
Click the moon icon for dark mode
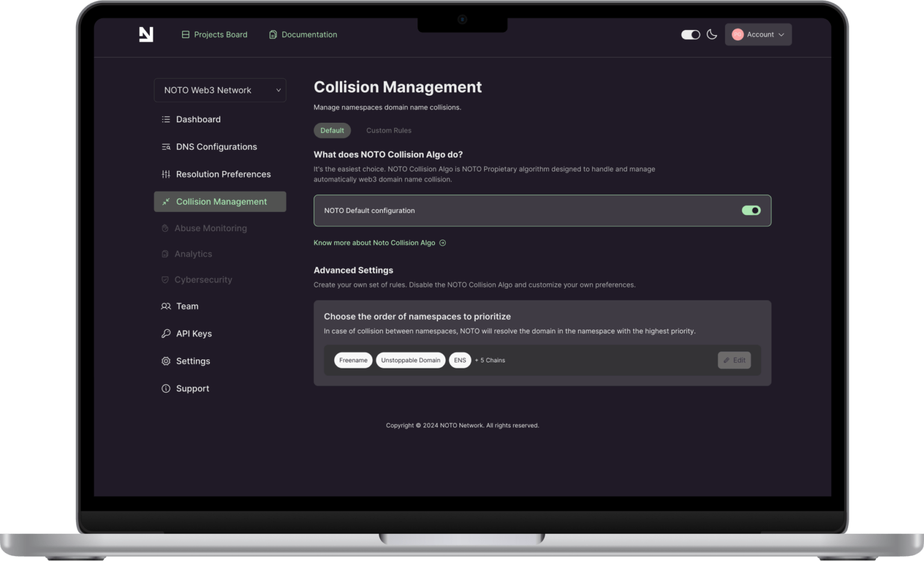(712, 34)
